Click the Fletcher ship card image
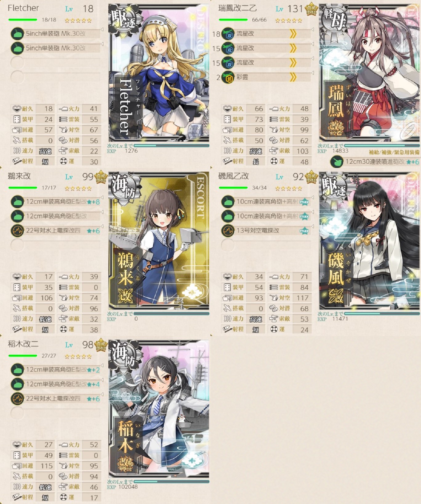 click(159, 73)
